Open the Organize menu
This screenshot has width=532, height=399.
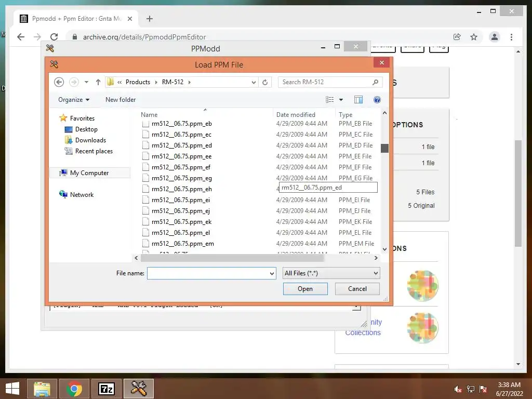(x=74, y=99)
